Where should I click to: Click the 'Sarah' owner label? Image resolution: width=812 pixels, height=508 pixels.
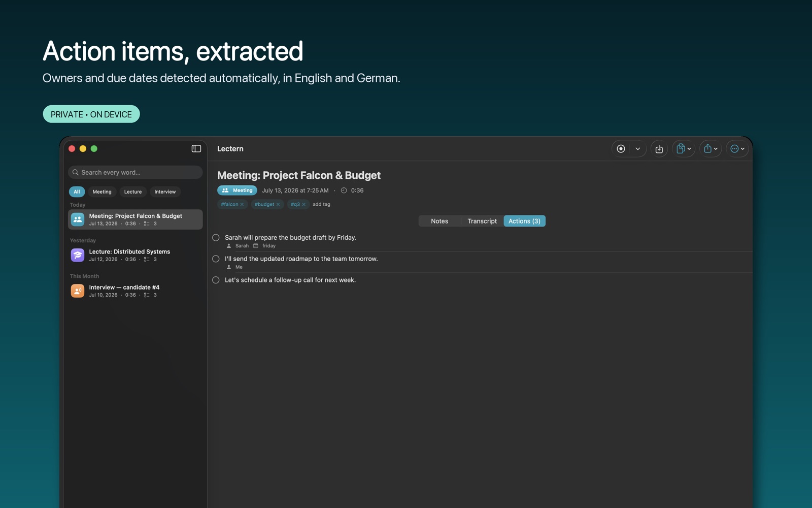242,246
